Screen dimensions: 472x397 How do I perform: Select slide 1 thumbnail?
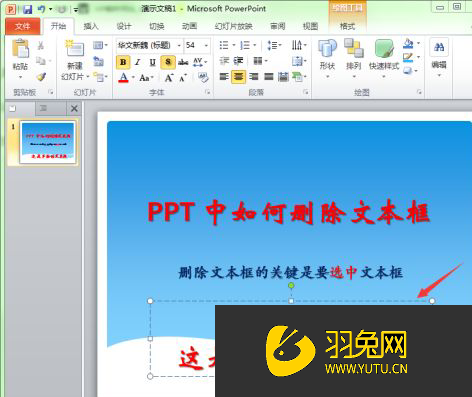click(48, 142)
